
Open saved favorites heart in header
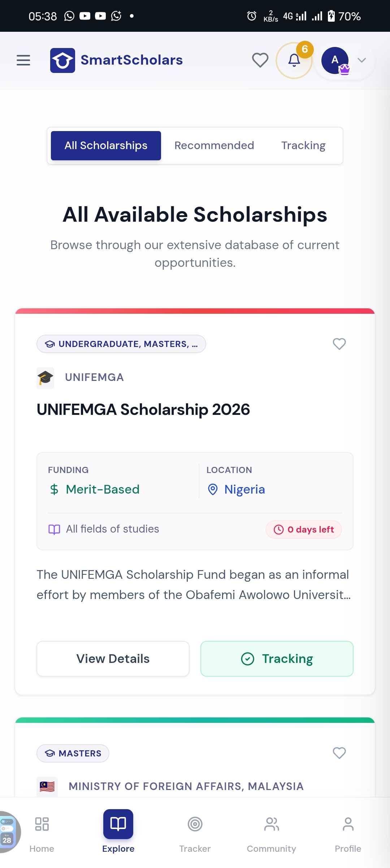[x=260, y=60]
